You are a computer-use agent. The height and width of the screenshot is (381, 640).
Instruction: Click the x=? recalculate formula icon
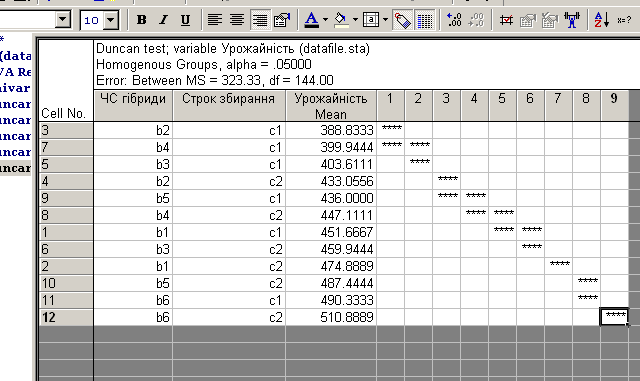tap(624, 20)
